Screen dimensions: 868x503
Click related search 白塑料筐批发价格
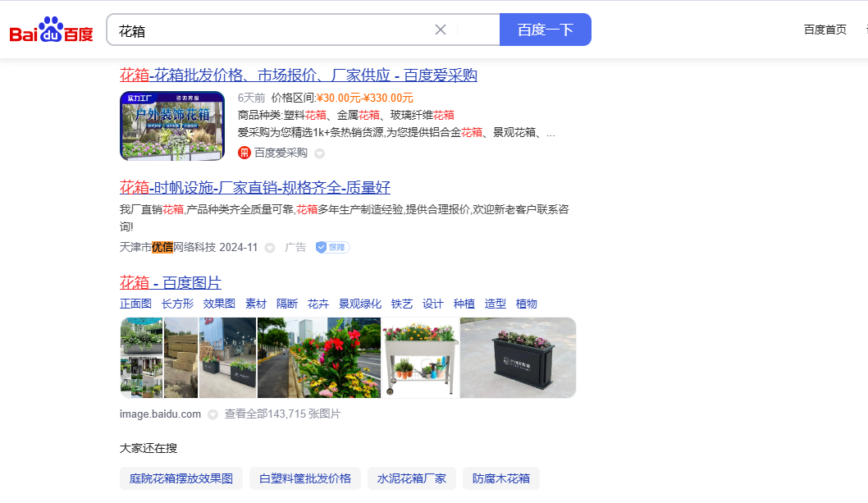[x=305, y=478]
